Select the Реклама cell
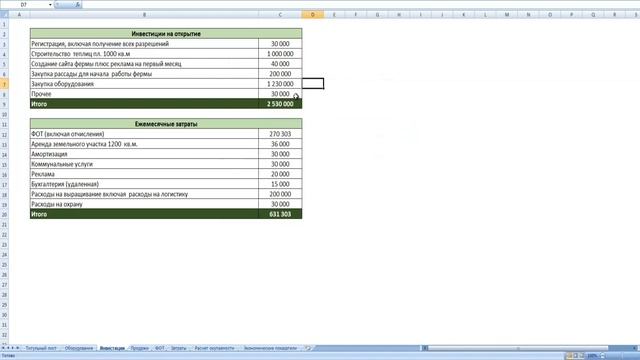The height and width of the screenshot is (360, 640). pyautogui.click(x=144, y=174)
